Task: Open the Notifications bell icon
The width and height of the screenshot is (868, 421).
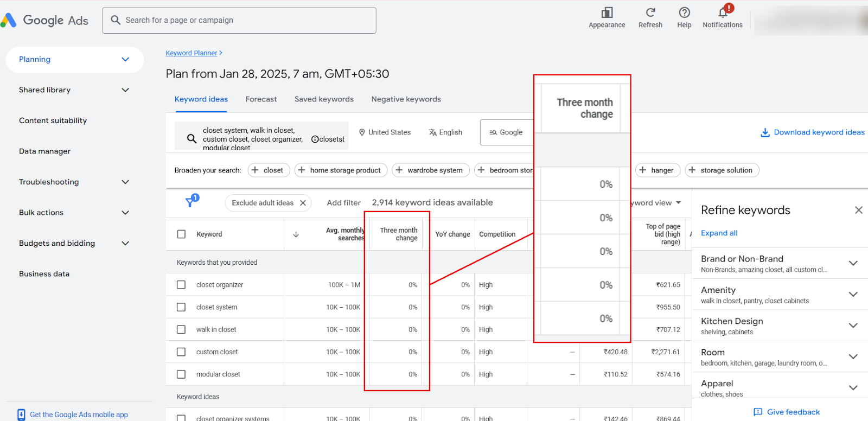Action: click(723, 12)
